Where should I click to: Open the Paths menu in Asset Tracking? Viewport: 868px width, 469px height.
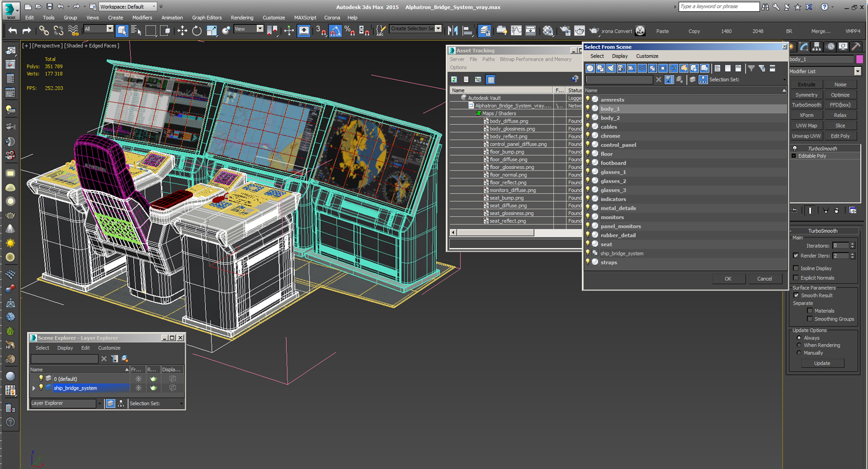tap(489, 59)
